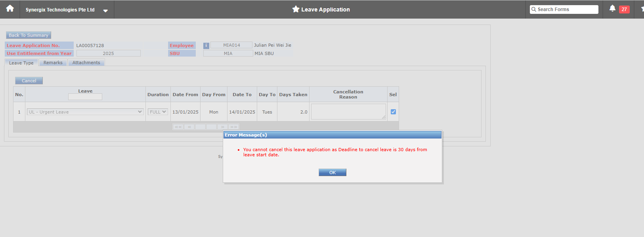644x237 pixels.
Task: Click the Cancellation Reason text area
Action: [x=348, y=112]
